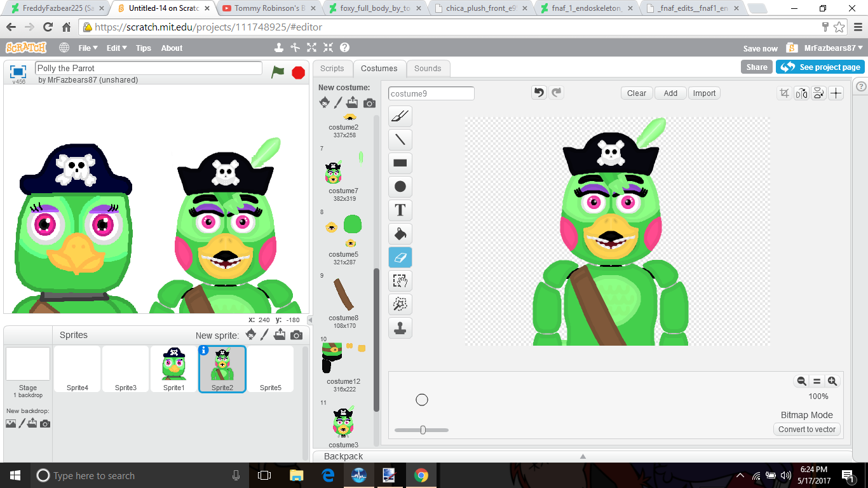Select the Eraser tool
The height and width of the screenshot is (488, 868).
(x=400, y=257)
